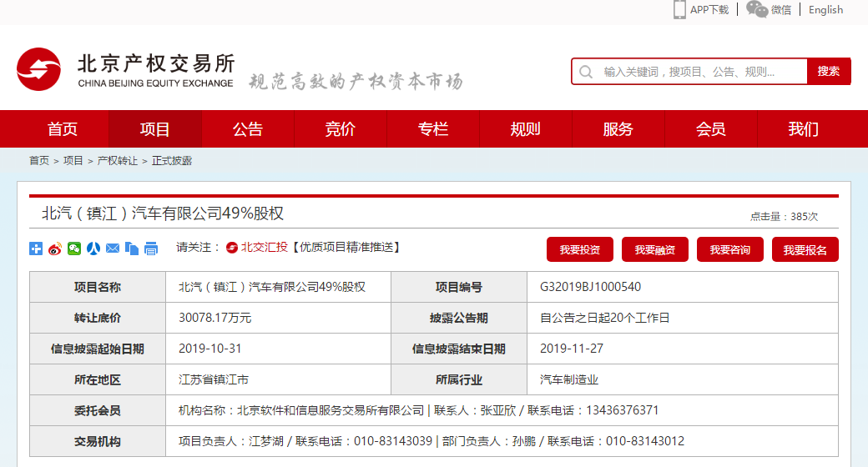Select 公告 in the navigation bar
This screenshot has width=868, height=467.
[248, 129]
